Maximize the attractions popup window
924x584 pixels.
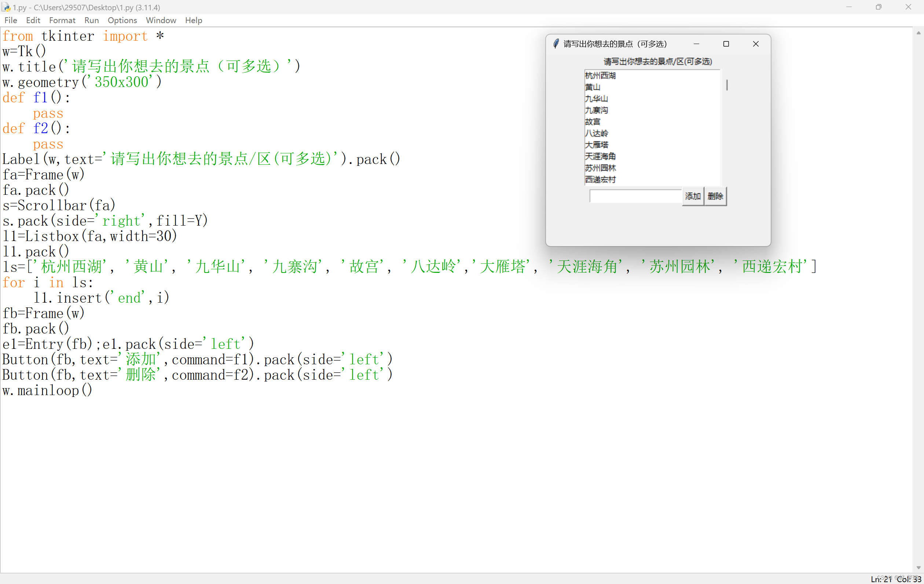click(726, 44)
